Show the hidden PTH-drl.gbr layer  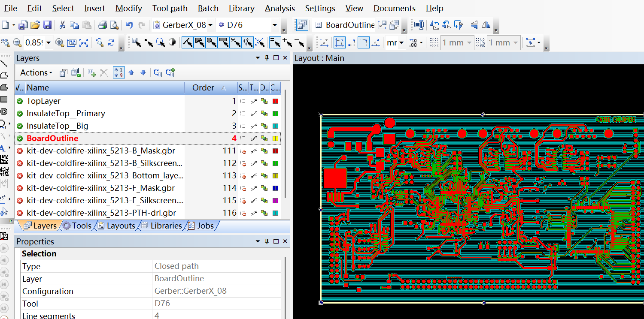click(20, 213)
